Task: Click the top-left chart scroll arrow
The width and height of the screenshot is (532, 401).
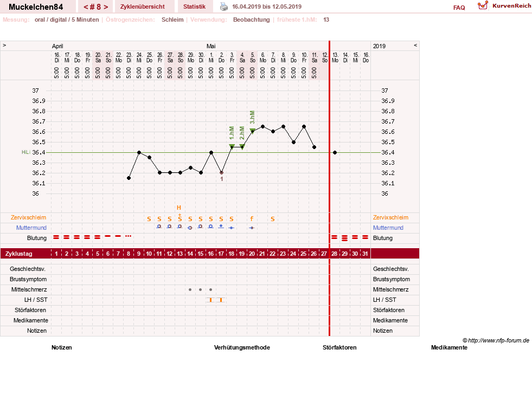Action: (x=4, y=46)
